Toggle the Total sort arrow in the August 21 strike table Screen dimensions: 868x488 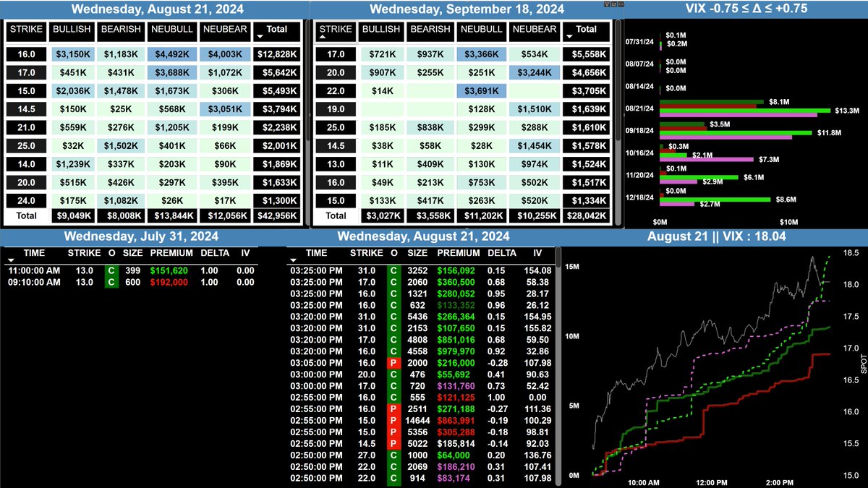(261, 37)
